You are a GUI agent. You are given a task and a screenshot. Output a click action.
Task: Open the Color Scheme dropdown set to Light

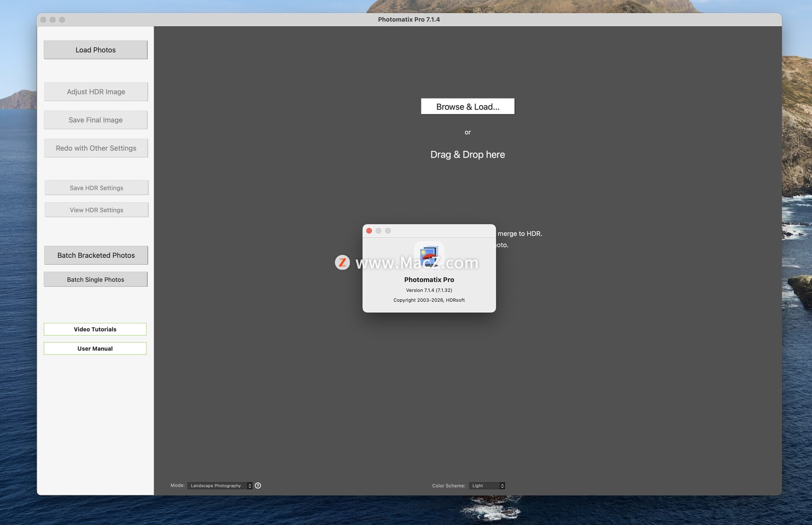click(x=487, y=486)
